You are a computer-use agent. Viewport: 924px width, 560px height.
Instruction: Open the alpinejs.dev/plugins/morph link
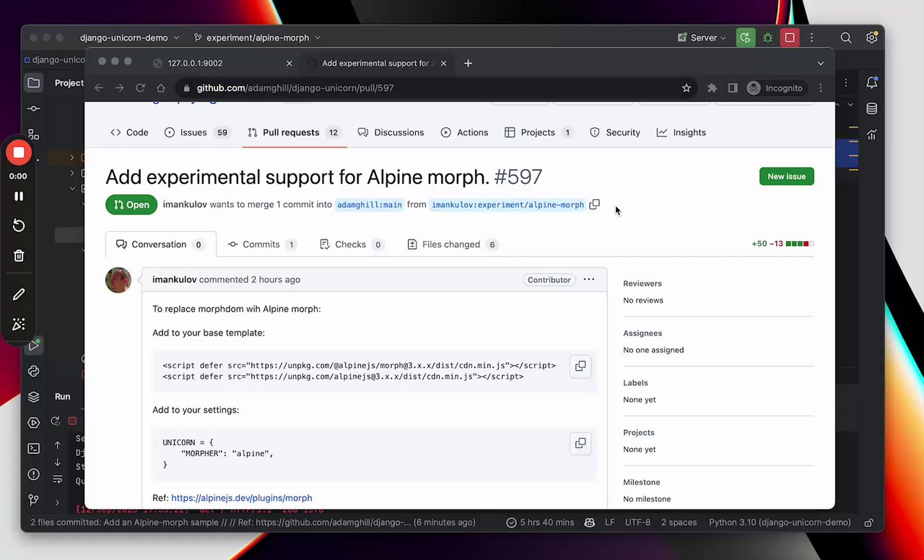click(242, 498)
